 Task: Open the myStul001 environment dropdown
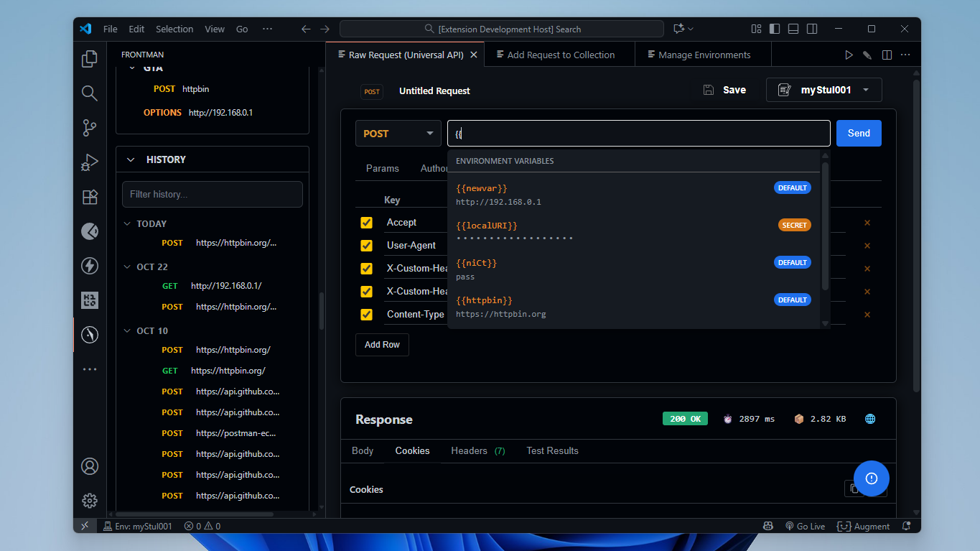(824, 90)
